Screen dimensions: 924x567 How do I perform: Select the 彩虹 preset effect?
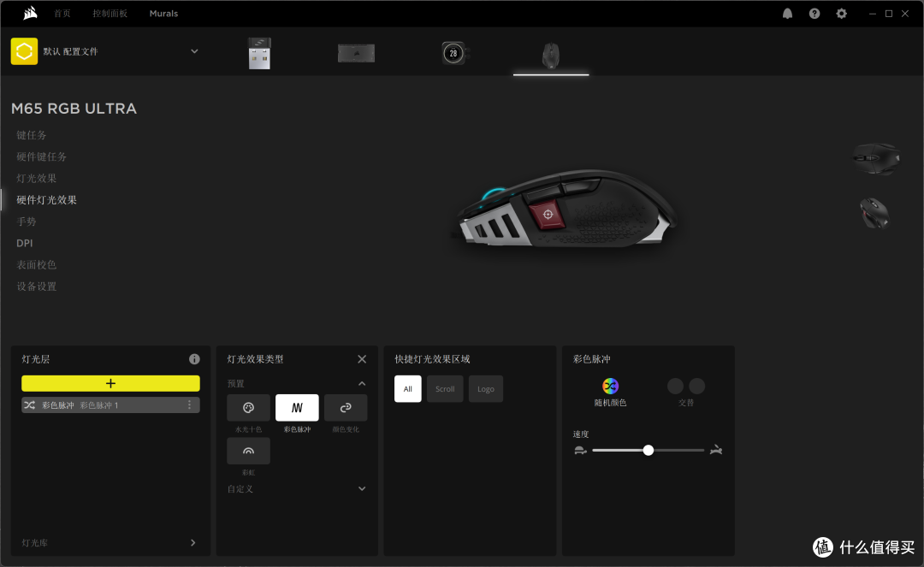(249, 451)
